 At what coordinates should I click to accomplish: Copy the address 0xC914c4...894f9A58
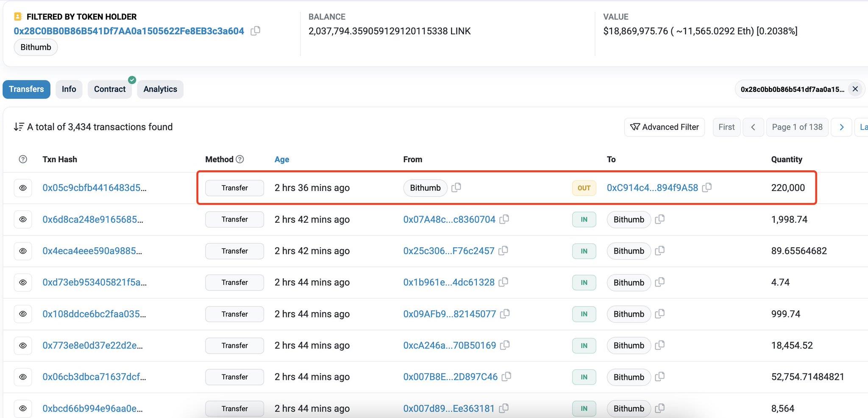707,187
